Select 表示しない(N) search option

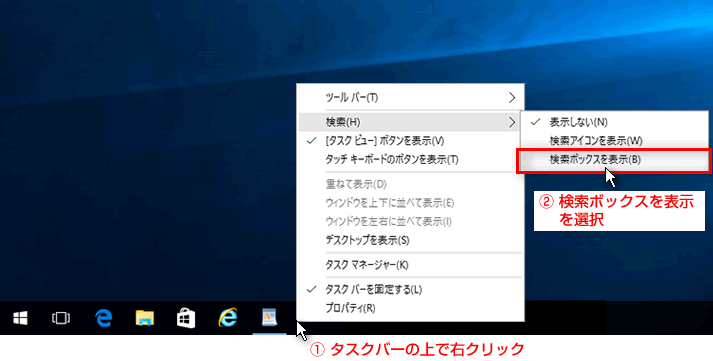[614, 122]
